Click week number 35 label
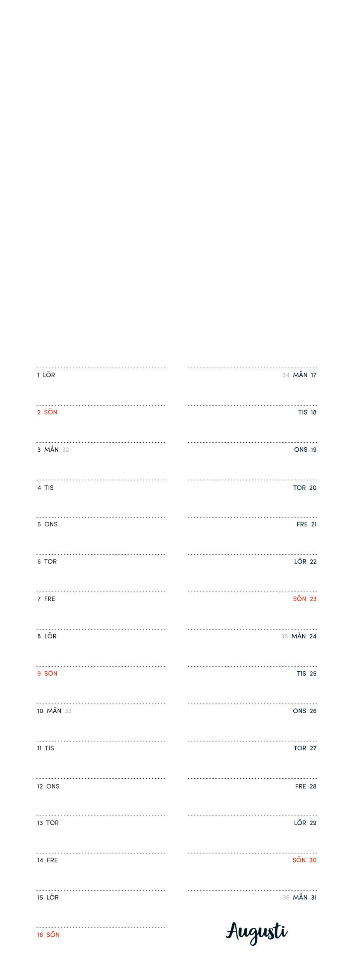 [284, 637]
